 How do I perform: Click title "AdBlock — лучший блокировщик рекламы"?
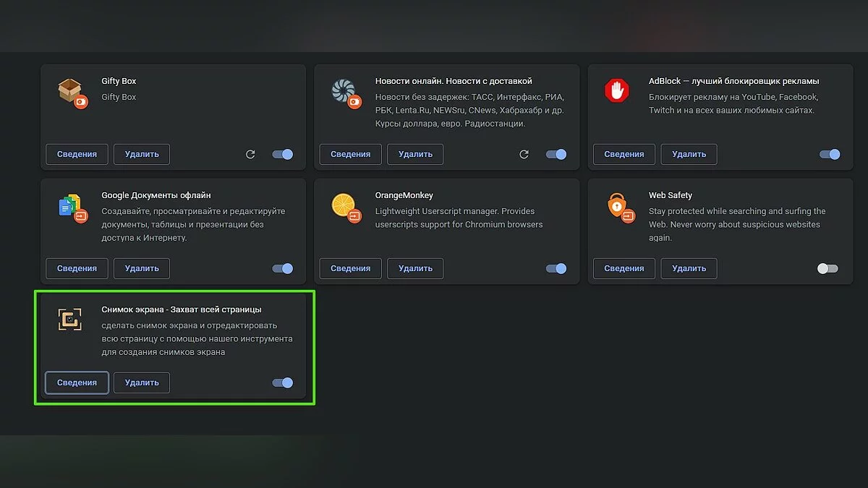pyautogui.click(x=734, y=81)
